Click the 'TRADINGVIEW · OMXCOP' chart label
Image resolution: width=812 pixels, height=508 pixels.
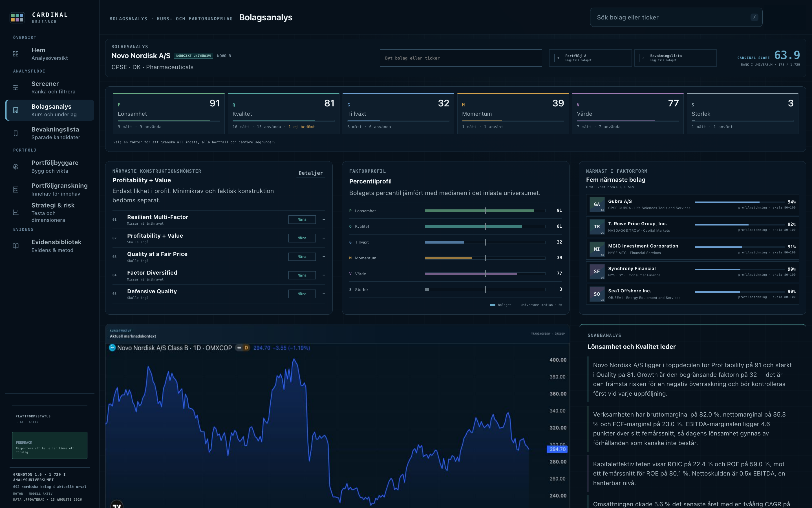548,334
